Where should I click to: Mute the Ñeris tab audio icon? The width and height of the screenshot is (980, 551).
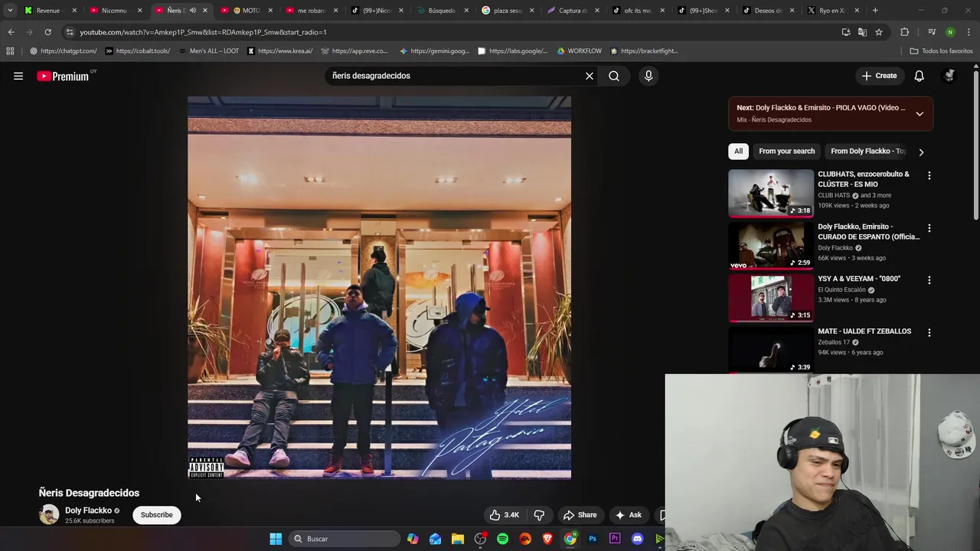click(x=193, y=11)
